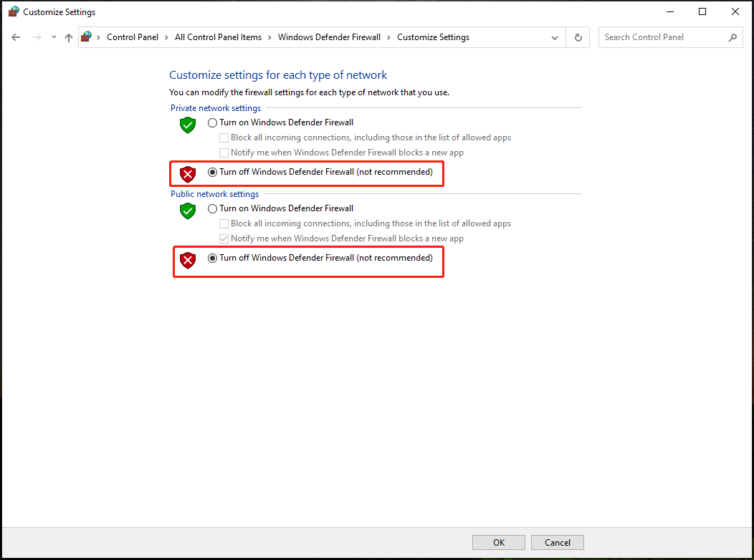Select Turn off firewall for public network
Screen dimensions: 754x560
[x=212, y=258]
